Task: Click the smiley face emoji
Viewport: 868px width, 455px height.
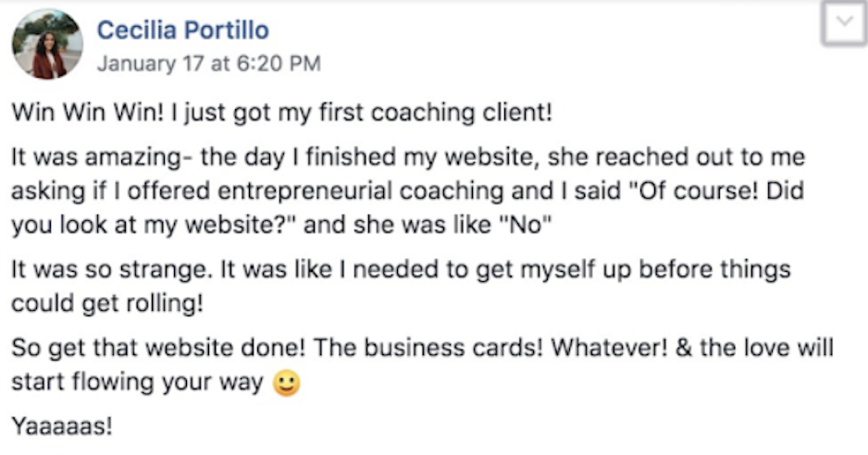Action: click(x=288, y=384)
